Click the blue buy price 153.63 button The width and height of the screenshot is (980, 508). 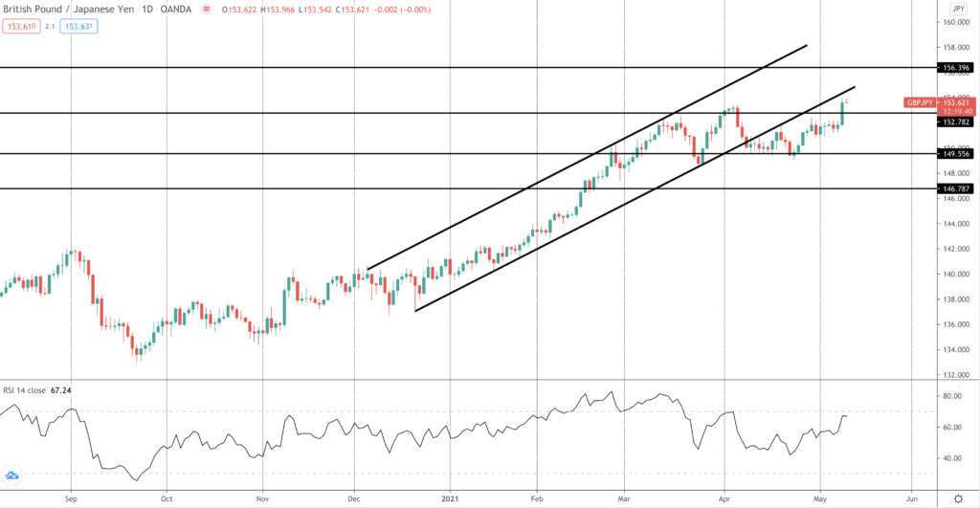click(x=78, y=27)
